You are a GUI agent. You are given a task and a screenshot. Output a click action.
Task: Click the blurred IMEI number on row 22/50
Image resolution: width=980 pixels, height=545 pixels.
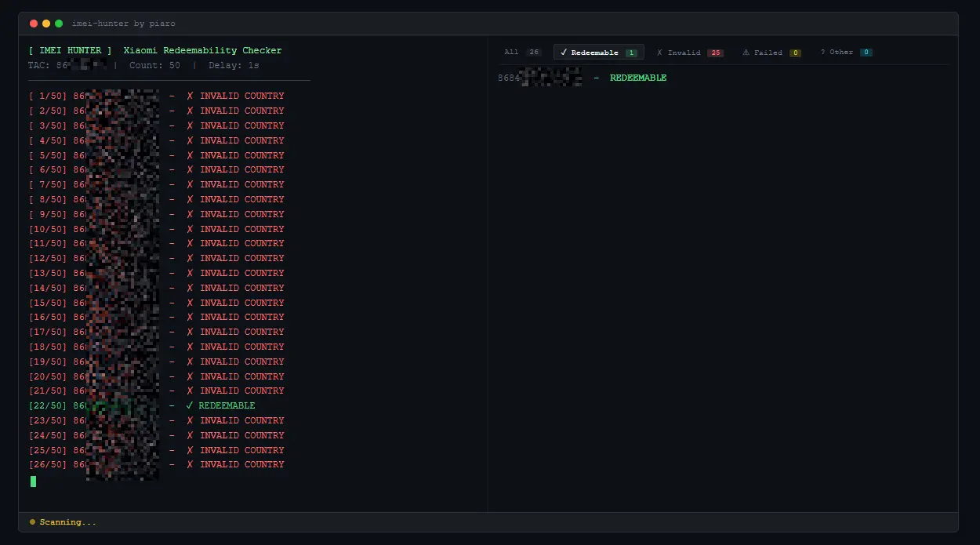117,405
